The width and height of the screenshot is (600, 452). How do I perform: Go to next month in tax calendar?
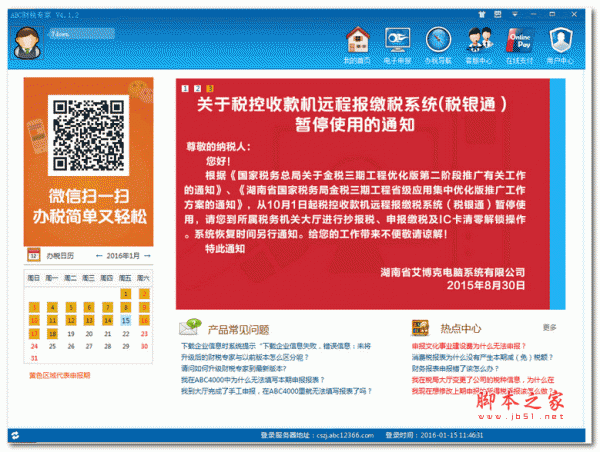147,256
